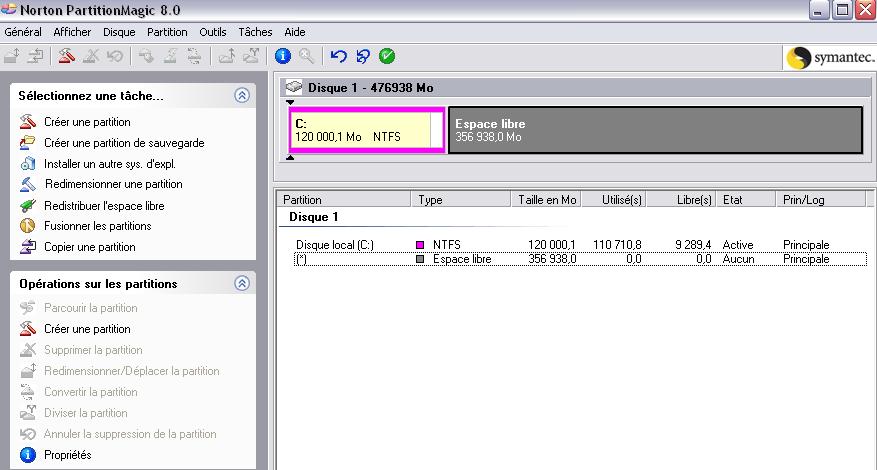
Task: Click the copy partition toolbar icon
Action: pyautogui.click(x=36, y=56)
